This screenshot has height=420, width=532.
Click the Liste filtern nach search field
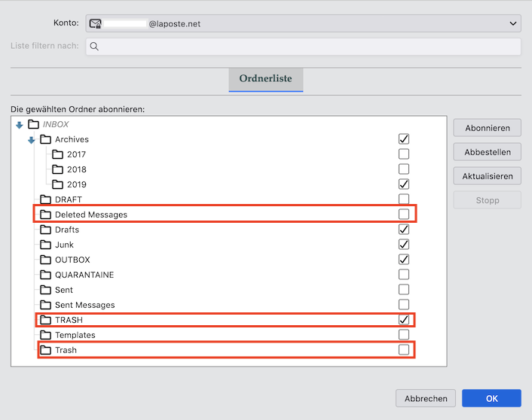coord(309,47)
